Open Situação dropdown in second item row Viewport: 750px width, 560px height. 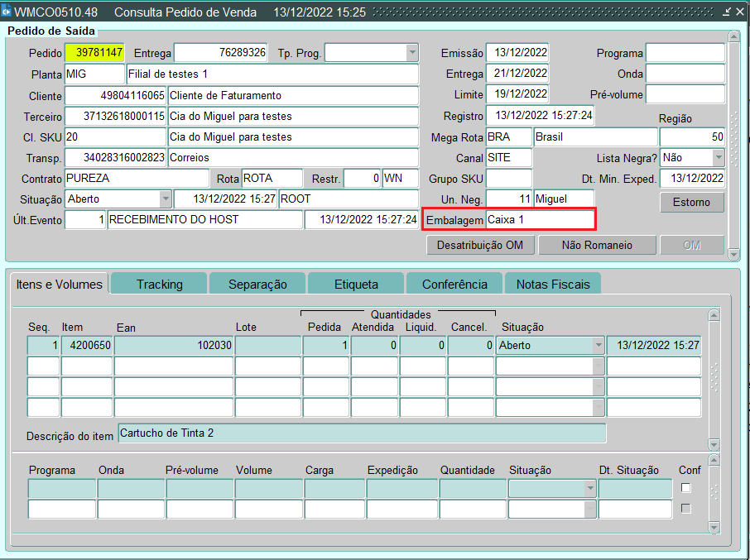[598, 366]
